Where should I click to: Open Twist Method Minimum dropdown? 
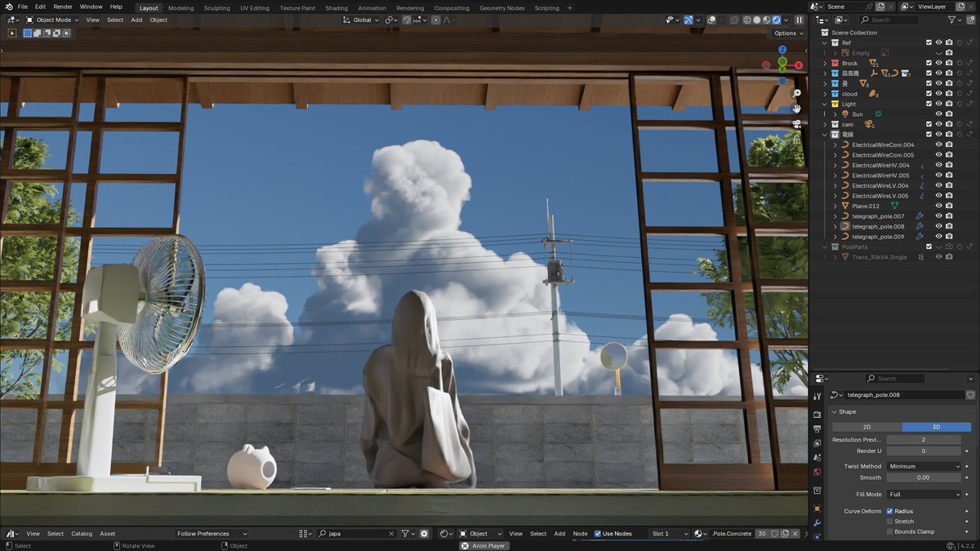[924, 466]
